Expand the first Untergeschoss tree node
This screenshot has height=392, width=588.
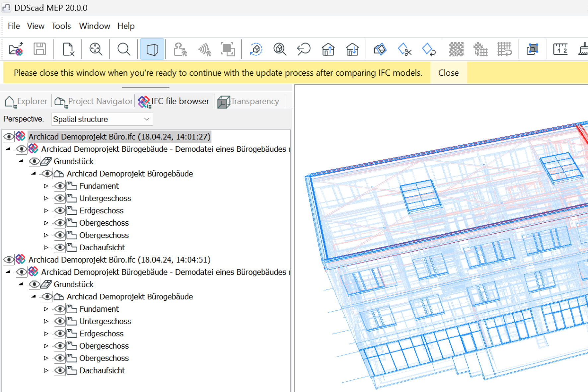(46, 198)
